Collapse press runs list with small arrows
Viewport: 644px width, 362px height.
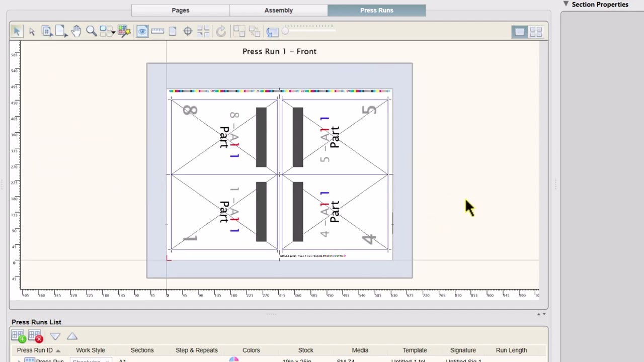541,314
